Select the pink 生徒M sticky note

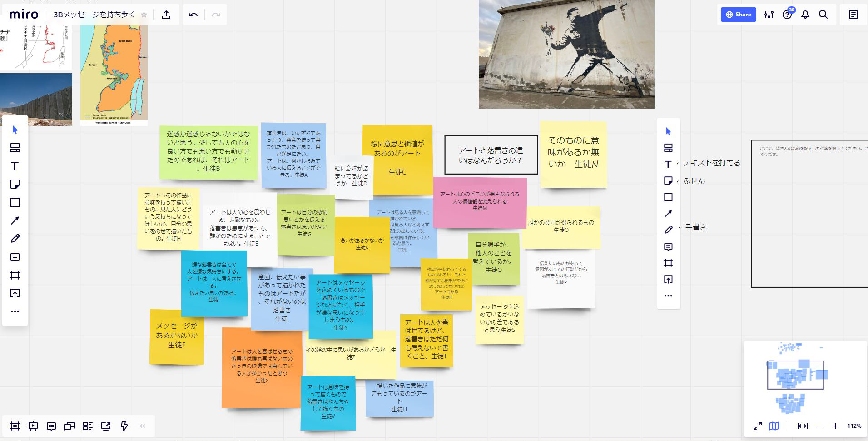tap(480, 203)
